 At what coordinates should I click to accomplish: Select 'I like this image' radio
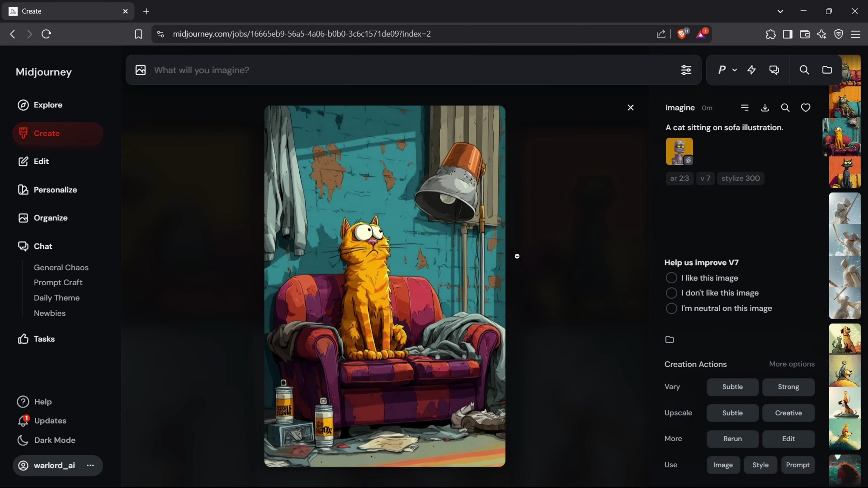pos(671,278)
